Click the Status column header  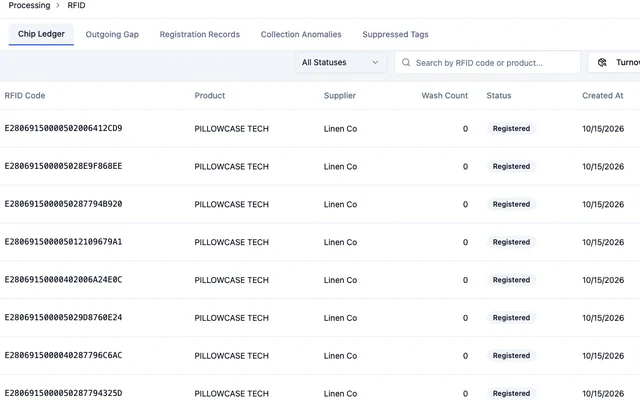coord(499,96)
